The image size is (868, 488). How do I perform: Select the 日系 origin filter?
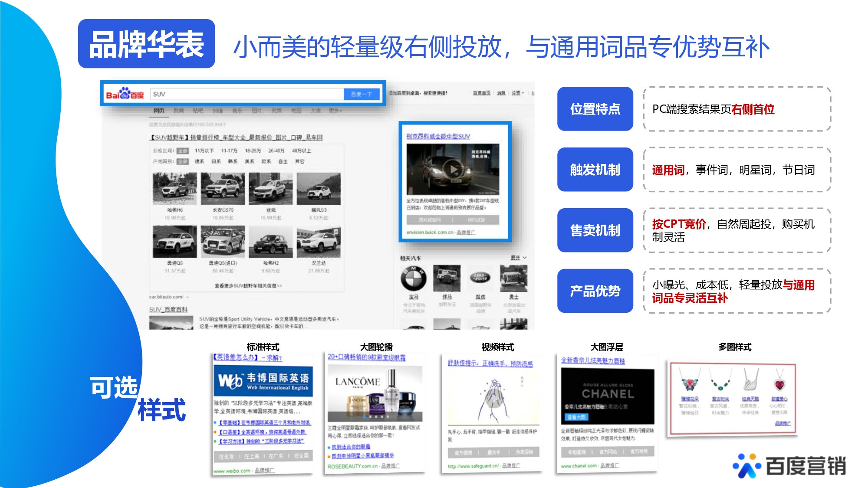tap(216, 161)
